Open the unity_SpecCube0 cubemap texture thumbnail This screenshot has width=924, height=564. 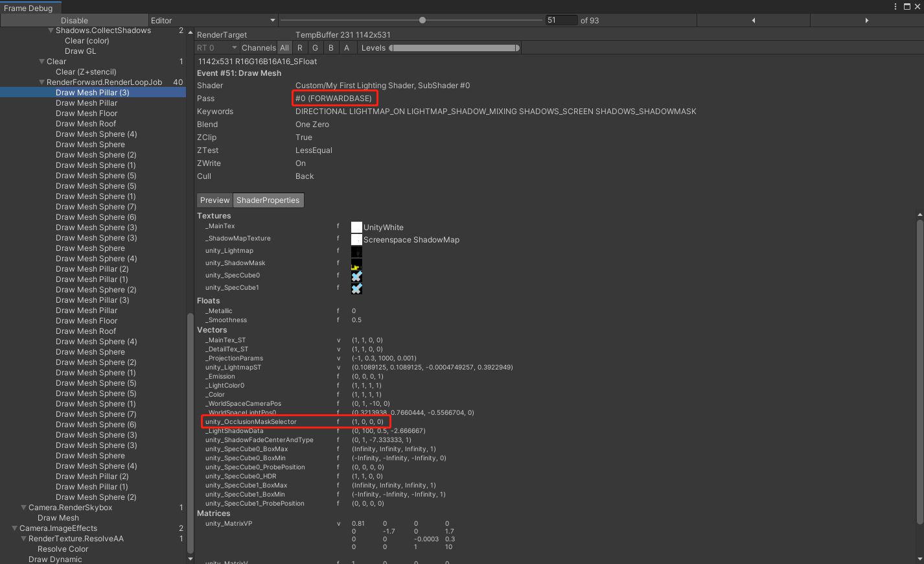tap(356, 275)
